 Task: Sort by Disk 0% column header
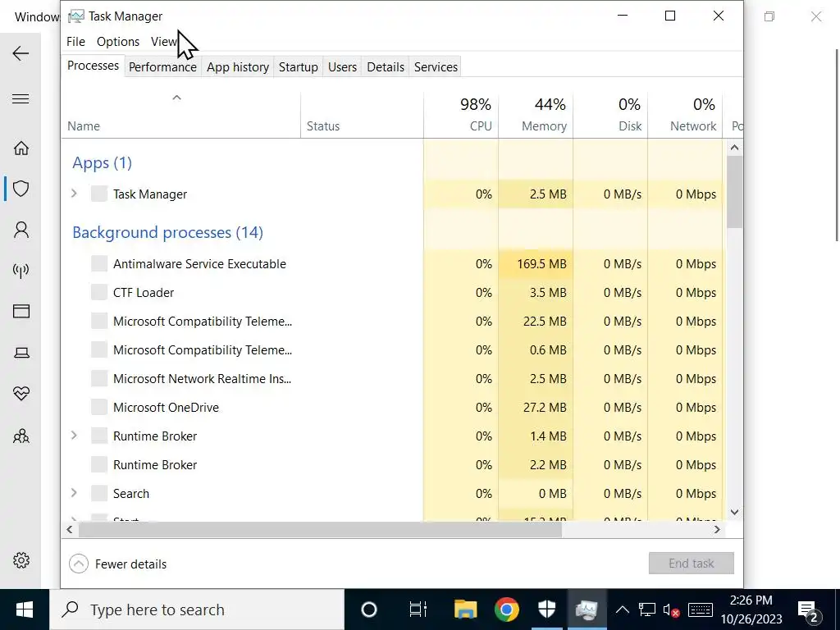pos(610,115)
